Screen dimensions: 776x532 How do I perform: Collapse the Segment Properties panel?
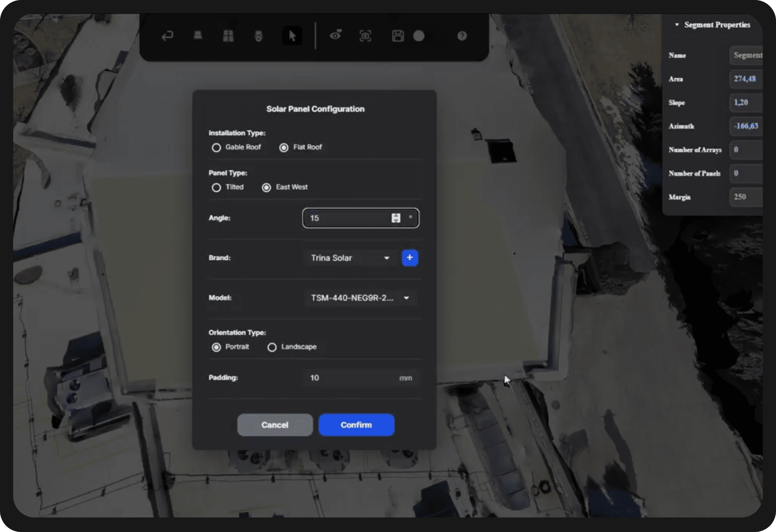pyautogui.click(x=677, y=24)
